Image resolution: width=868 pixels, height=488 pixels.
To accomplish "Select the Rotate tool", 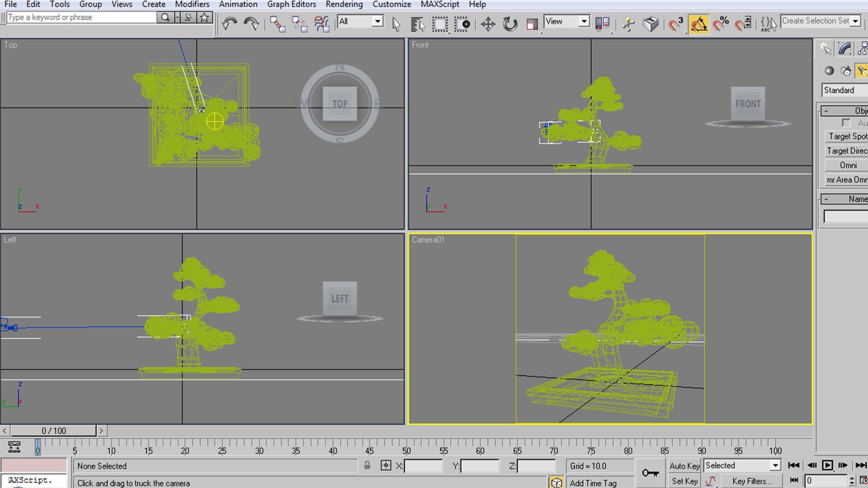I will [510, 24].
